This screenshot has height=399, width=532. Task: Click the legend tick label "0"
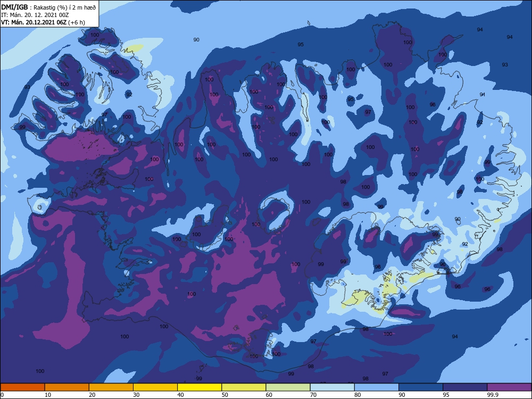pos(2,395)
